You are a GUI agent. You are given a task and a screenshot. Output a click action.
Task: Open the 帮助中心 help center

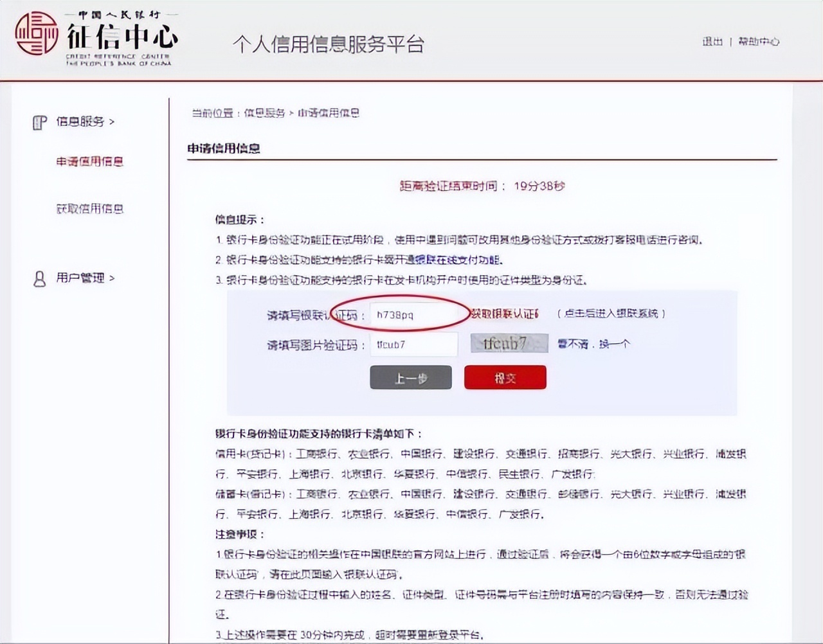tap(760, 41)
